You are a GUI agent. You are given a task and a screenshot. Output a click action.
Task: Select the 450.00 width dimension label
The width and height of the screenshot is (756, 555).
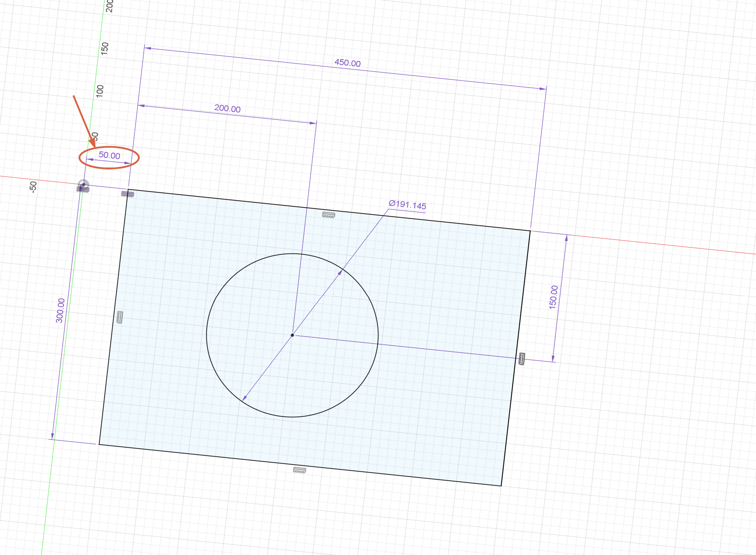pyautogui.click(x=347, y=63)
